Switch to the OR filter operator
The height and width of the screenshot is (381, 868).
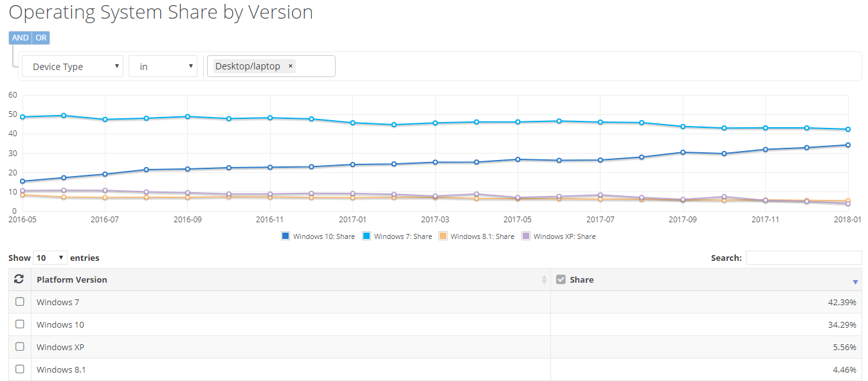41,38
